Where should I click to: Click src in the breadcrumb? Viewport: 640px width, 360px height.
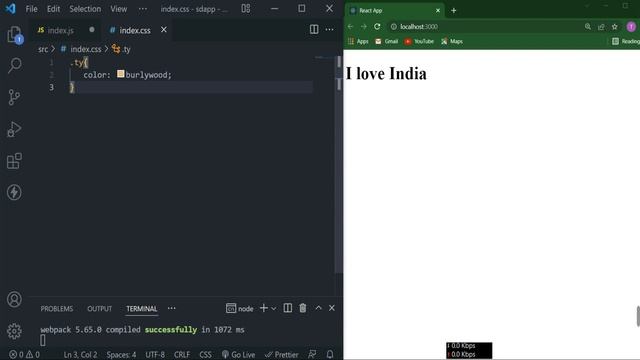click(x=43, y=49)
